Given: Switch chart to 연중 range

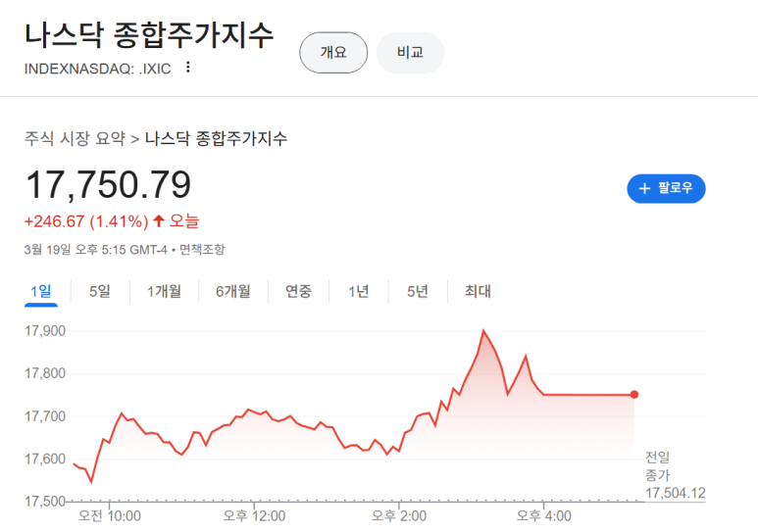Looking at the screenshot, I should [x=298, y=291].
